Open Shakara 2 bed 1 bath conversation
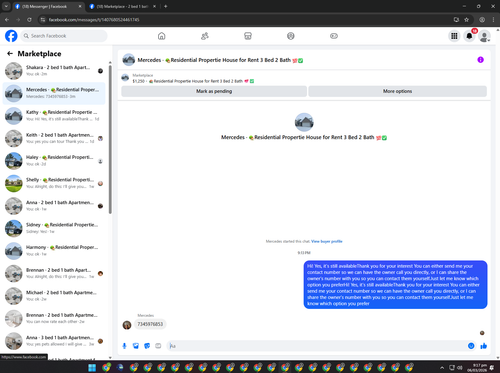Screen dimensions: 500x373 (x=54, y=71)
